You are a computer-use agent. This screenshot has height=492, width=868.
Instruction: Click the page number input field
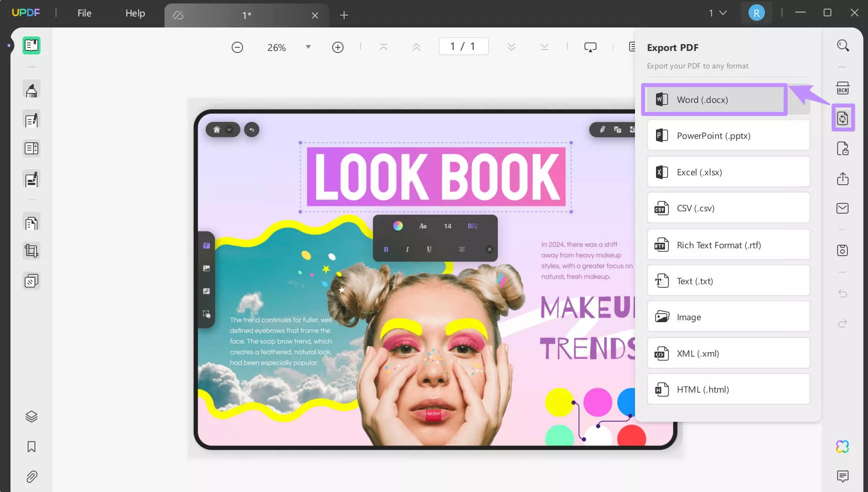tap(463, 46)
